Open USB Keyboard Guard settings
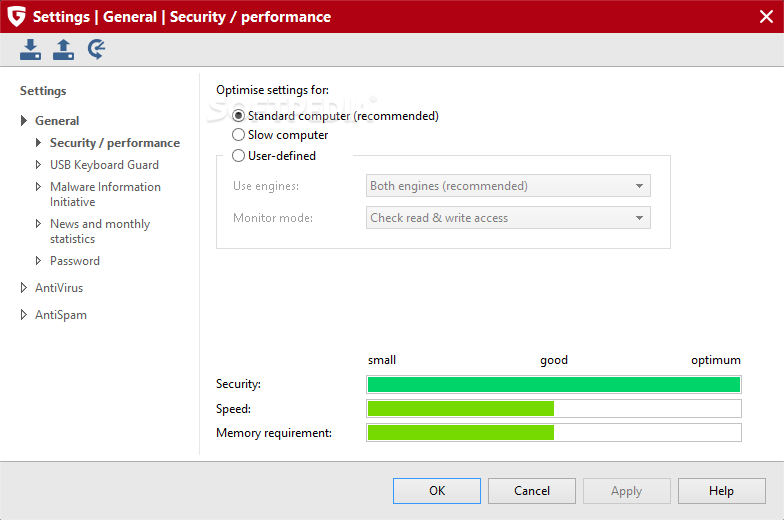Viewport: 784px width, 520px height. tap(104, 165)
